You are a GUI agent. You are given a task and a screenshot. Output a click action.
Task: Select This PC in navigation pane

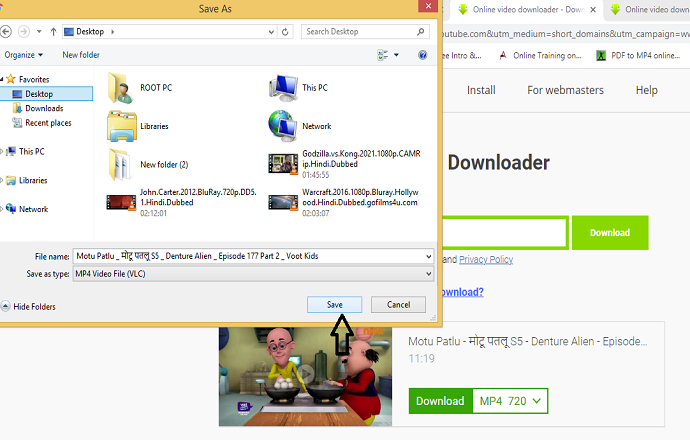point(32,151)
